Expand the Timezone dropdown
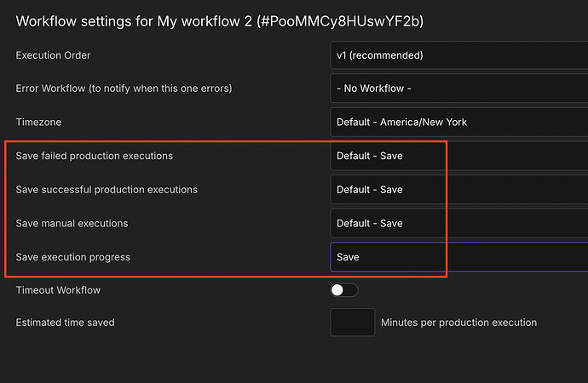Image resolution: width=588 pixels, height=383 pixels. coord(458,122)
